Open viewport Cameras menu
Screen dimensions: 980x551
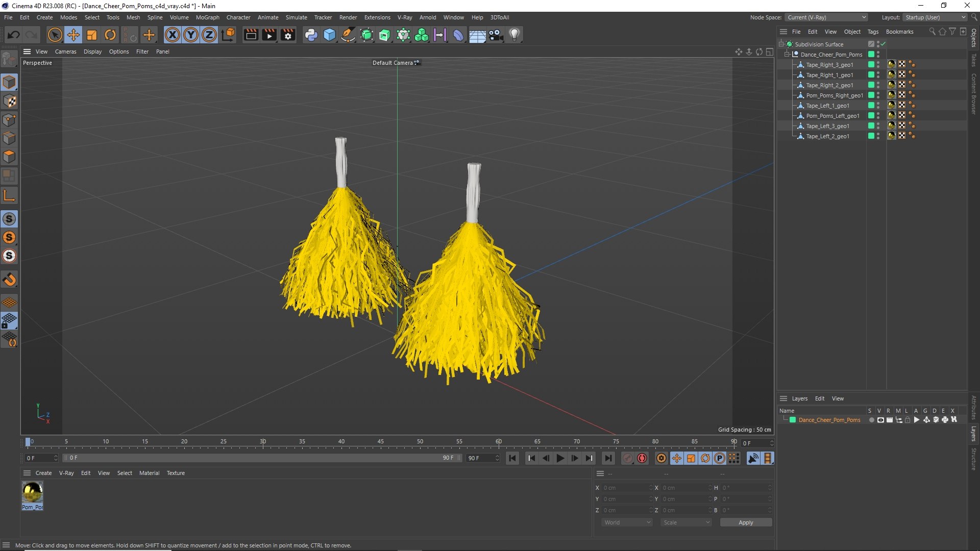[x=65, y=52]
